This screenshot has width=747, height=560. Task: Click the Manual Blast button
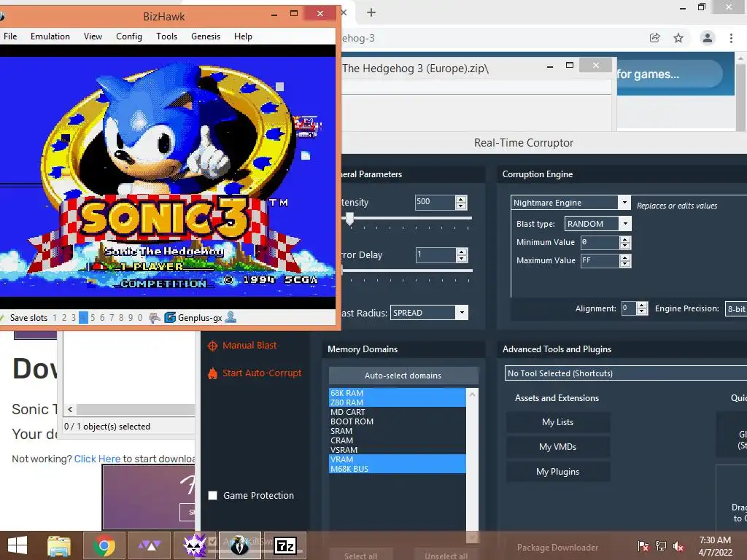[x=249, y=346]
